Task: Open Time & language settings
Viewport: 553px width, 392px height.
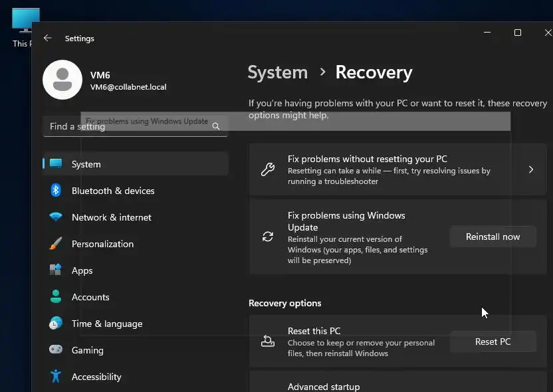Action: pyautogui.click(x=136, y=324)
